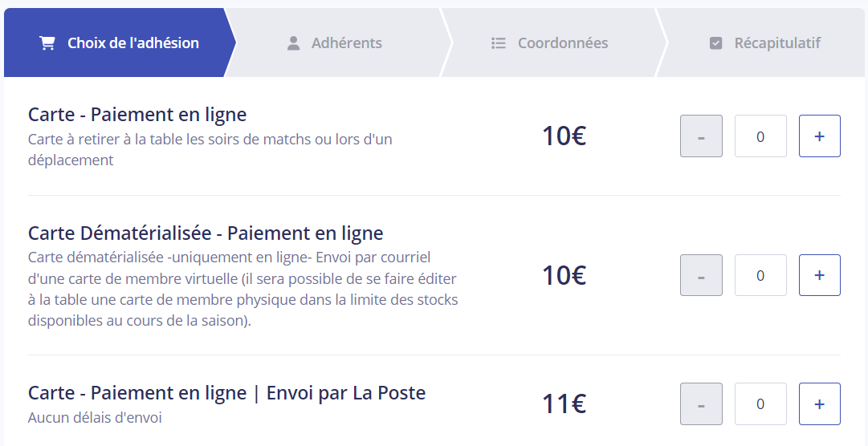Click the Carte - Paiement en ligne title

tap(137, 115)
